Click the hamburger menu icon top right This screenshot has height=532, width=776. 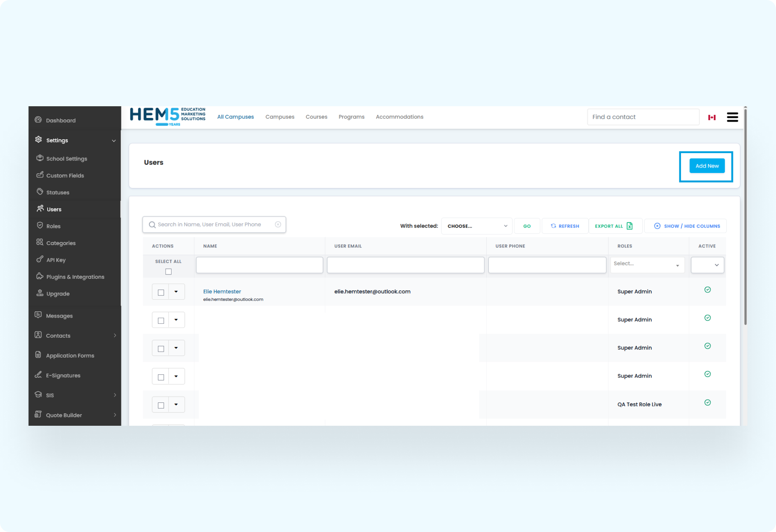click(732, 117)
